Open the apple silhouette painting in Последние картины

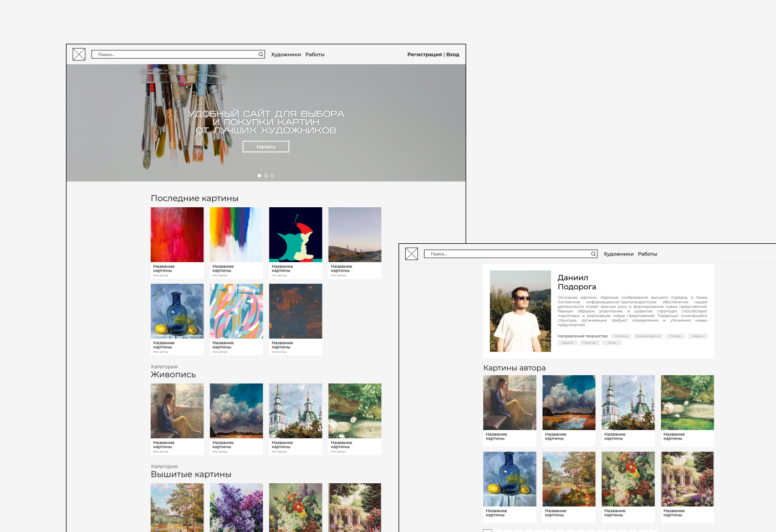coord(295,234)
